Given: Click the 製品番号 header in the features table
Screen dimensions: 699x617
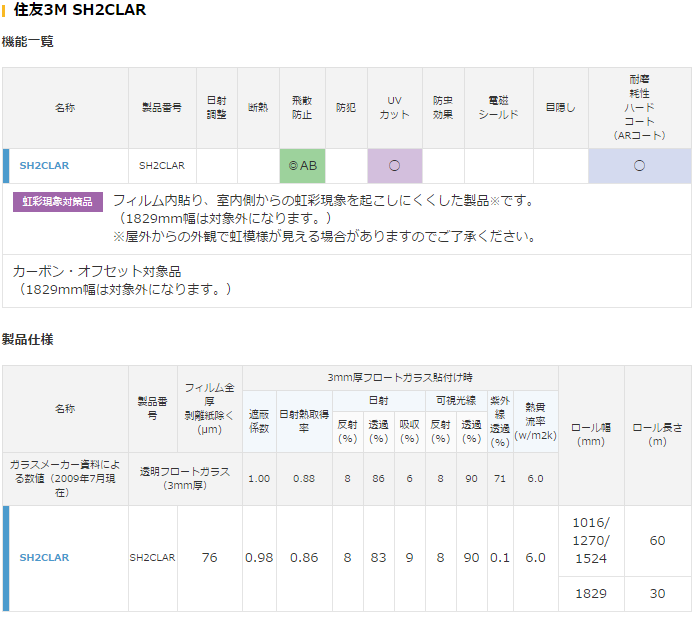Looking at the screenshot, I should point(162,107).
